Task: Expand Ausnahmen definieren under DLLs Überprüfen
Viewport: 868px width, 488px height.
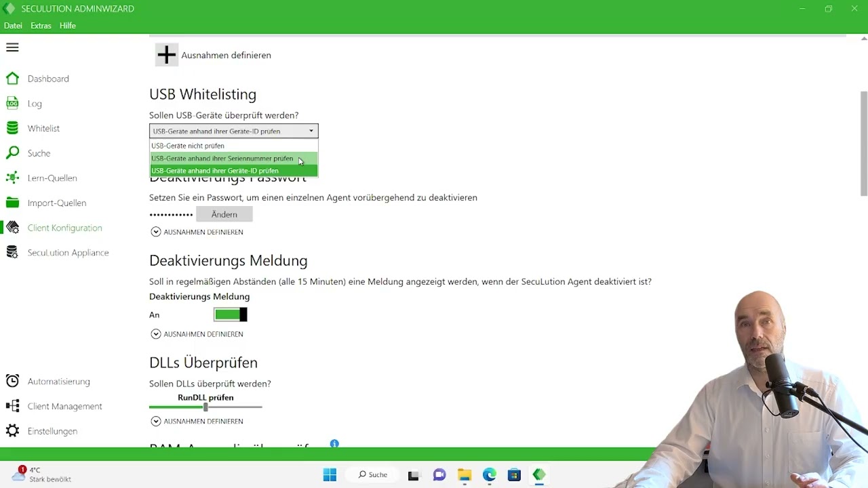Action: [x=197, y=421]
